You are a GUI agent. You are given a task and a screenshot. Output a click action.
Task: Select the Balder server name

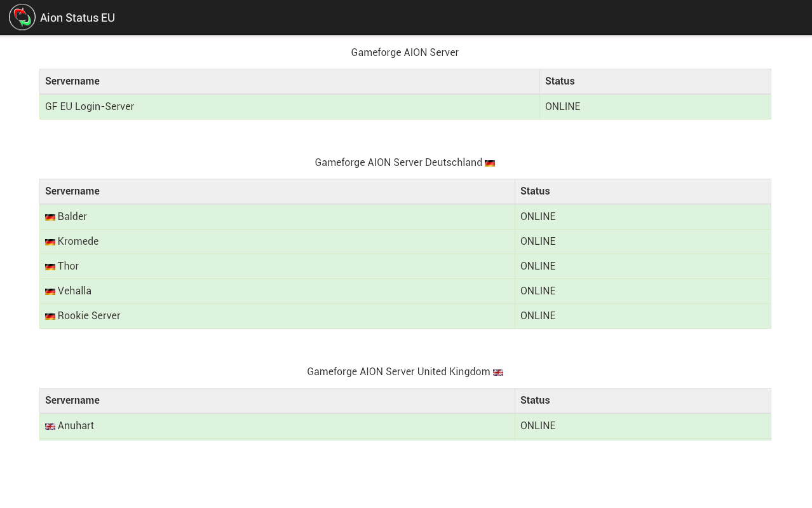coord(72,217)
